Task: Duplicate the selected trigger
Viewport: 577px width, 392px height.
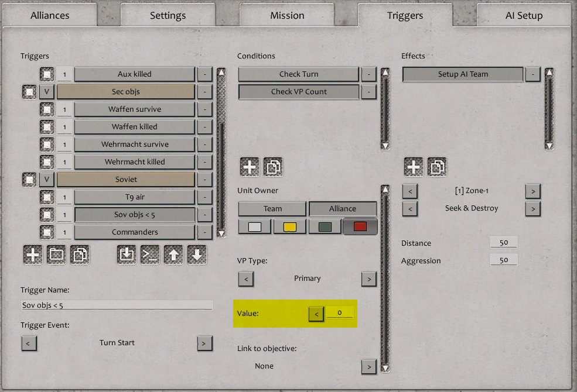Action: coord(79,255)
